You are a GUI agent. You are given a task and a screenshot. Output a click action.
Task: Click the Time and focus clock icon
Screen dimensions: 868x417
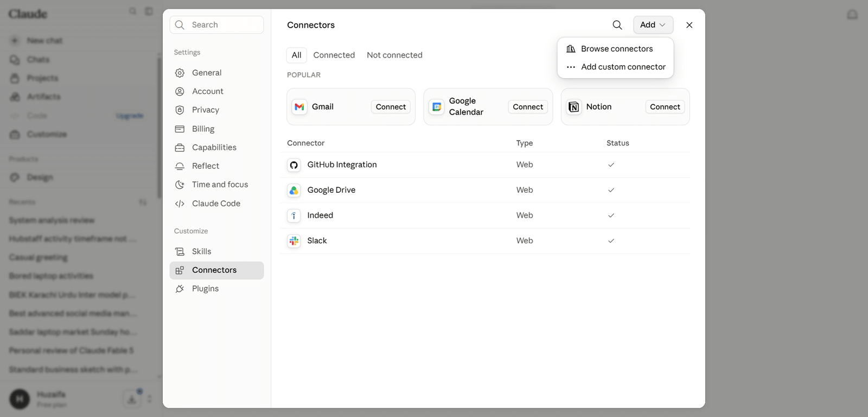pos(180,185)
